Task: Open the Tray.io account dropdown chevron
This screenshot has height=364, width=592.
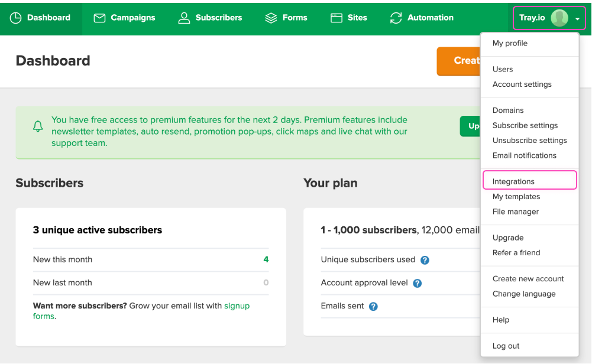Action: click(x=577, y=18)
